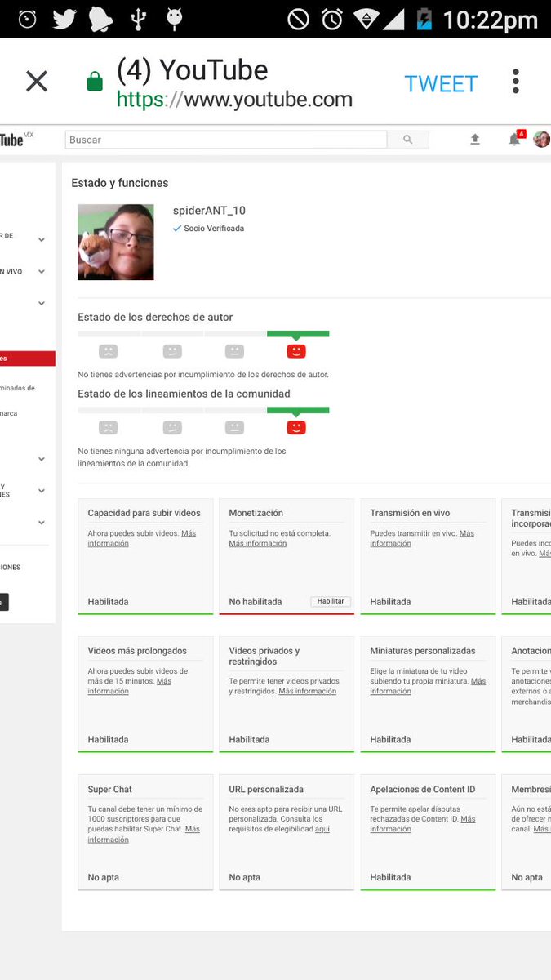Viewport: 551px width, 980px height.
Task: Tap the battery charging icon
Action: (x=423, y=19)
